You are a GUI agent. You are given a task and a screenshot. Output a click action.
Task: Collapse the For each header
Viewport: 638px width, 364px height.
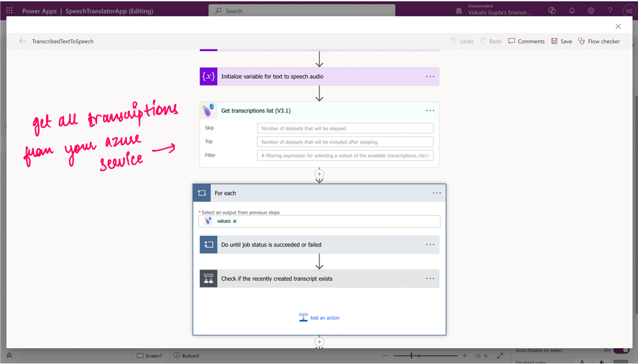[319, 193]
